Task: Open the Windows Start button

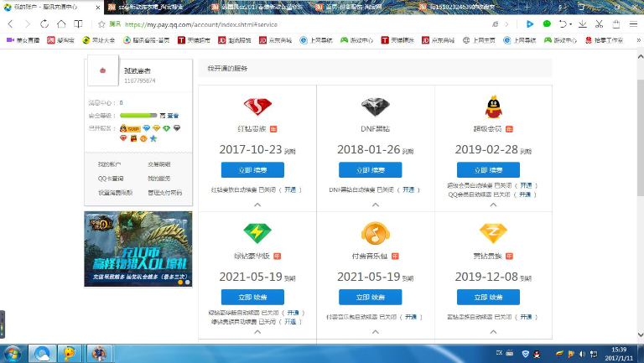Action: (x=12, y=354)
